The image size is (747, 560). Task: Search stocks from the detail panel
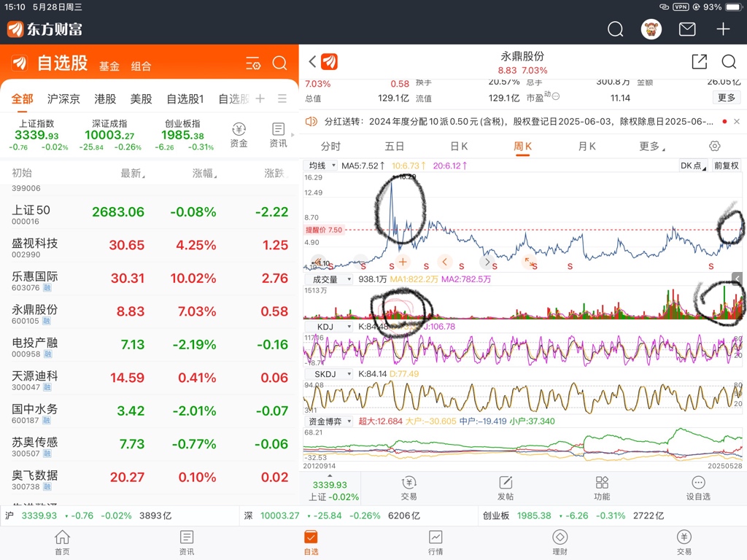[x=729, y=61]
